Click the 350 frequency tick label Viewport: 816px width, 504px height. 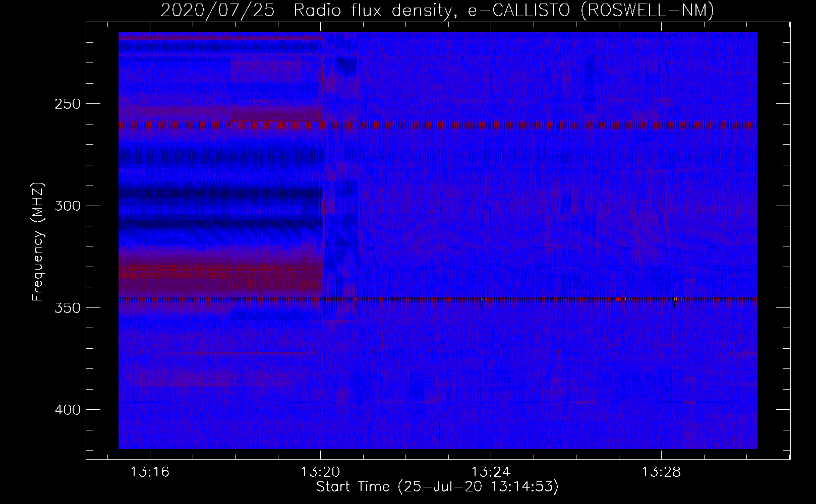[x=67, y=307]
